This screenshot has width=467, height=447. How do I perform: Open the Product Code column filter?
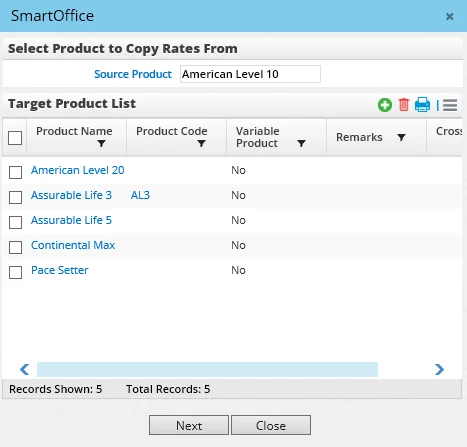tap(201, 143)
